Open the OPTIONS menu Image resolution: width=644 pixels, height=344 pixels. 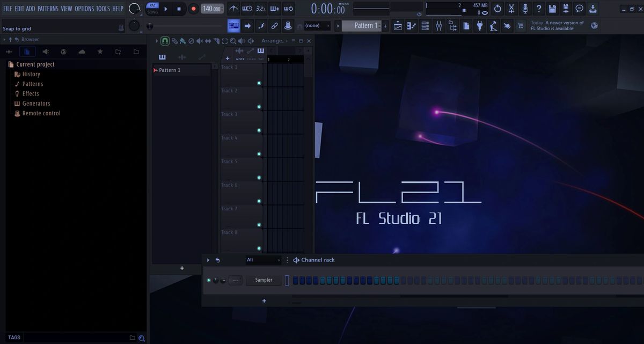pos(84,8)
